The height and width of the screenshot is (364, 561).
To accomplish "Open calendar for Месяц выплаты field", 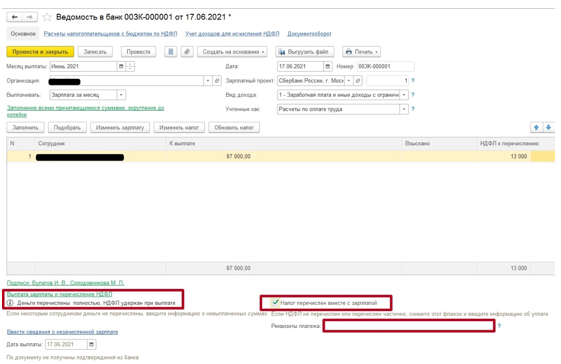I will [121, 67].
